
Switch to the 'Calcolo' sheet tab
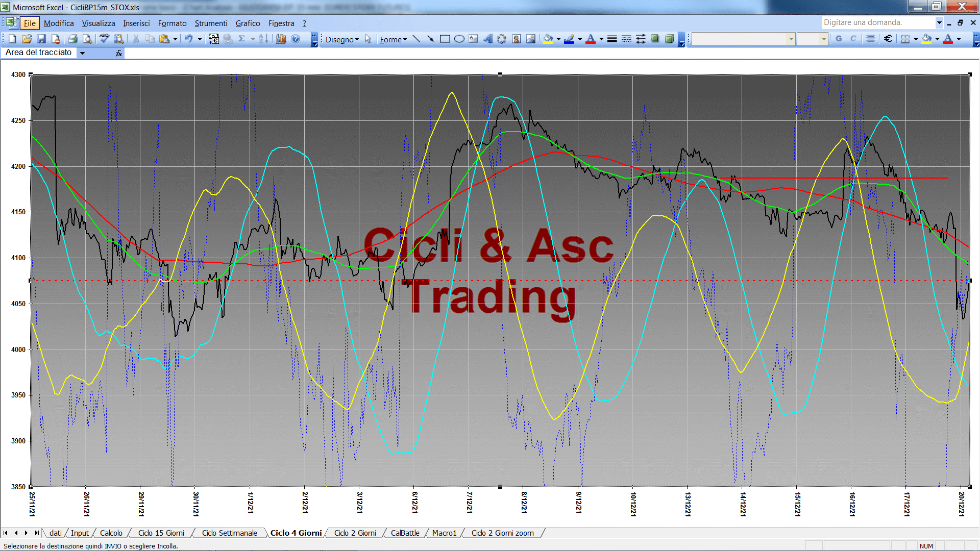click(x=111, y=533)
